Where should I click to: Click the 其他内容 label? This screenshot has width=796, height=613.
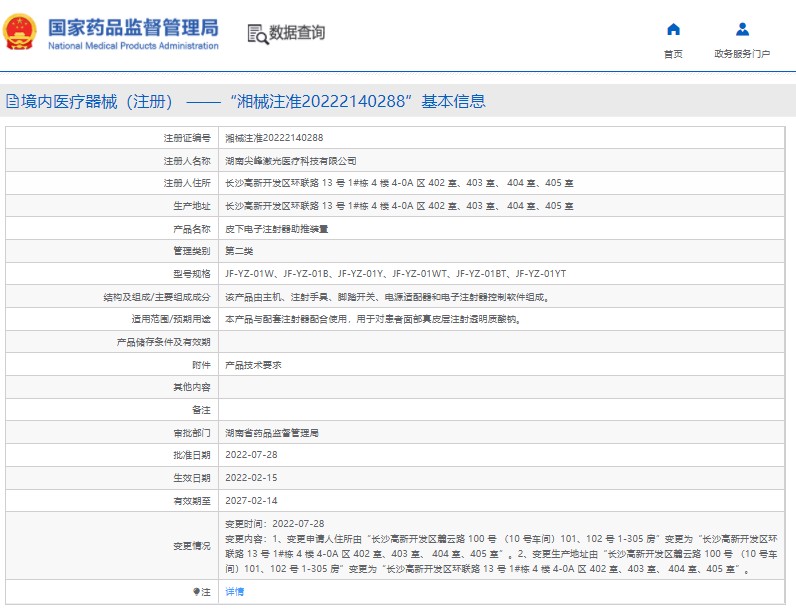[191, 387]
